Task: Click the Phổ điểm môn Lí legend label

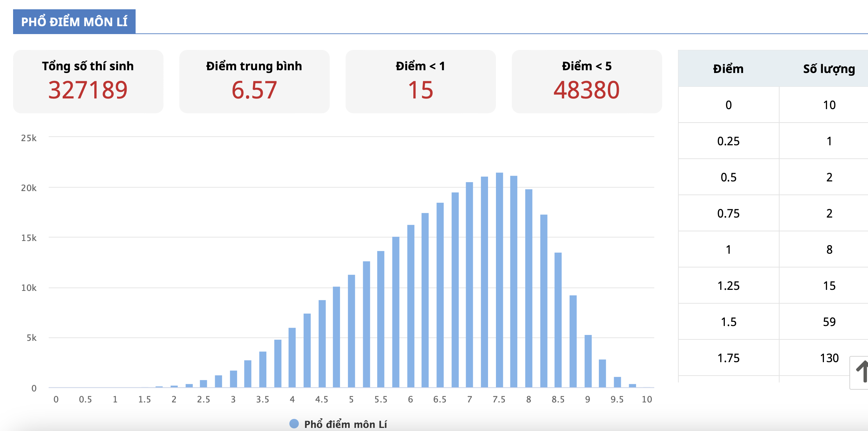Action: pyautogui.click(x=345, y=424)
